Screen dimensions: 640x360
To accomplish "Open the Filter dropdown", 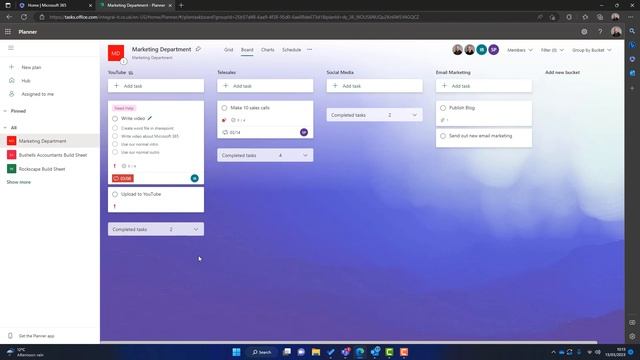I will point(552,50).
